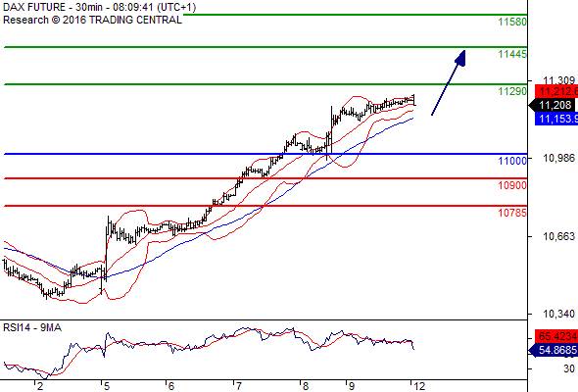Click the blue 11000 pivot level label

coord(512,161)
